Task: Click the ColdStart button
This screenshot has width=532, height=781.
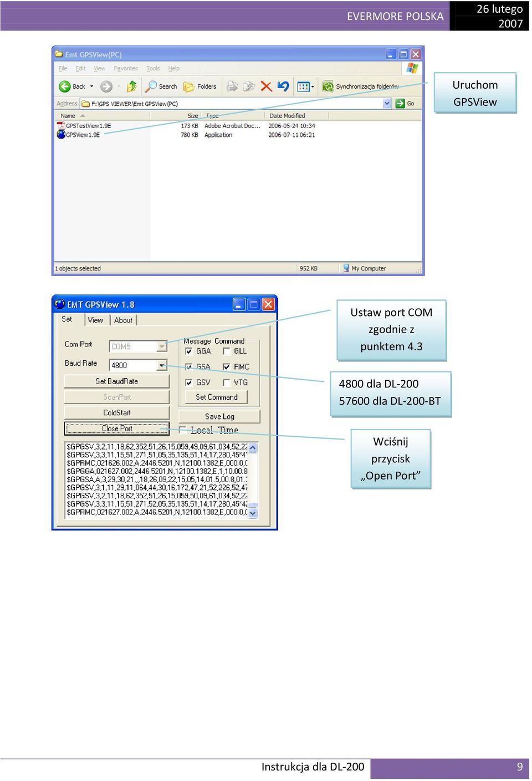Action: click(117, 412)
